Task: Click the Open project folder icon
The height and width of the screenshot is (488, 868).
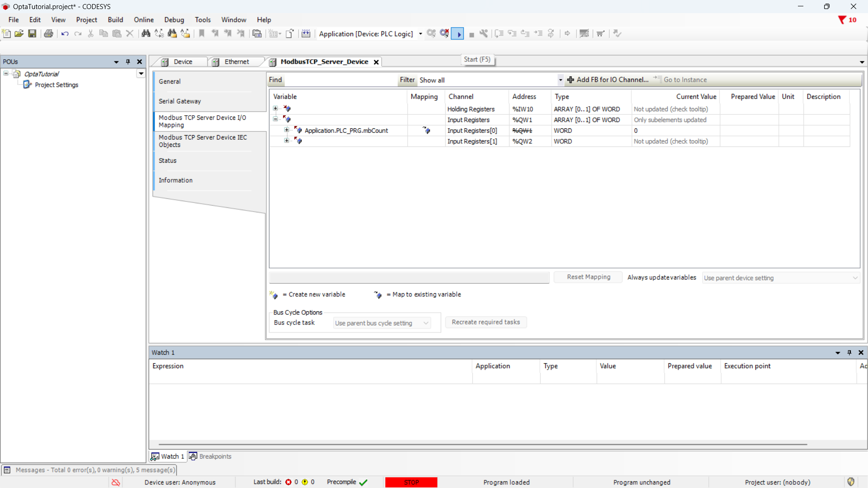Action: pos(19,34)
